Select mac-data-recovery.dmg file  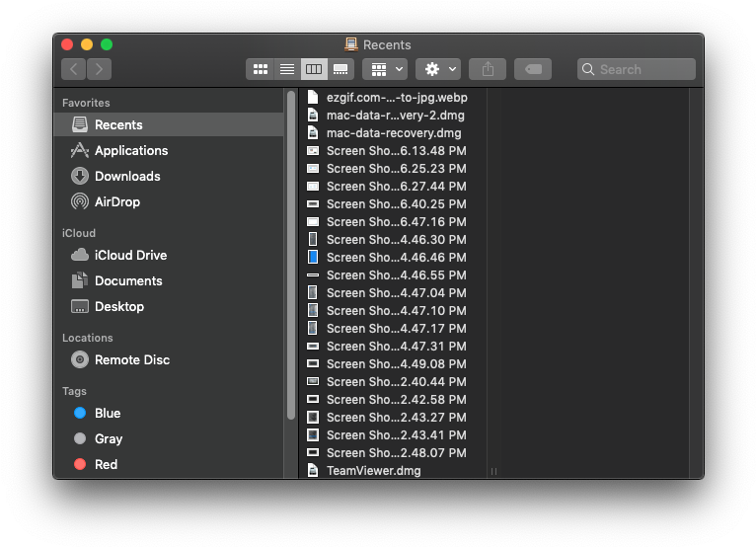click(393, 133)
